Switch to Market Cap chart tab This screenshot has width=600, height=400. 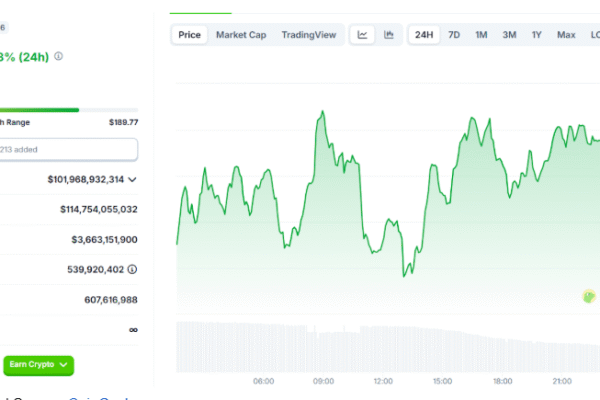click(x=241, y=35)
